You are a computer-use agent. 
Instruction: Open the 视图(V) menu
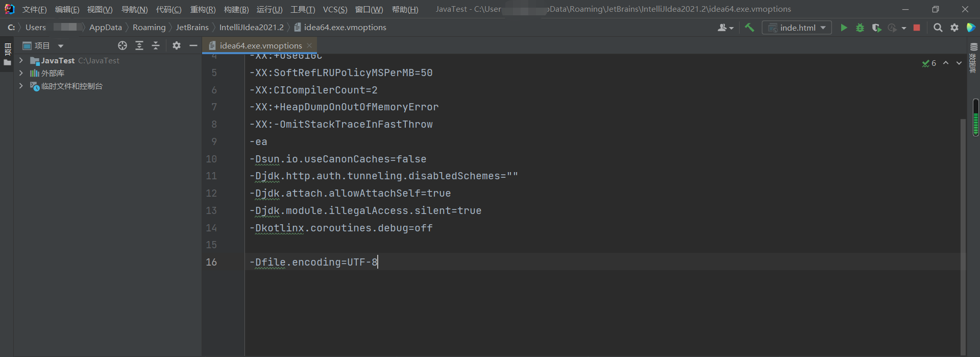click(100, 10)
